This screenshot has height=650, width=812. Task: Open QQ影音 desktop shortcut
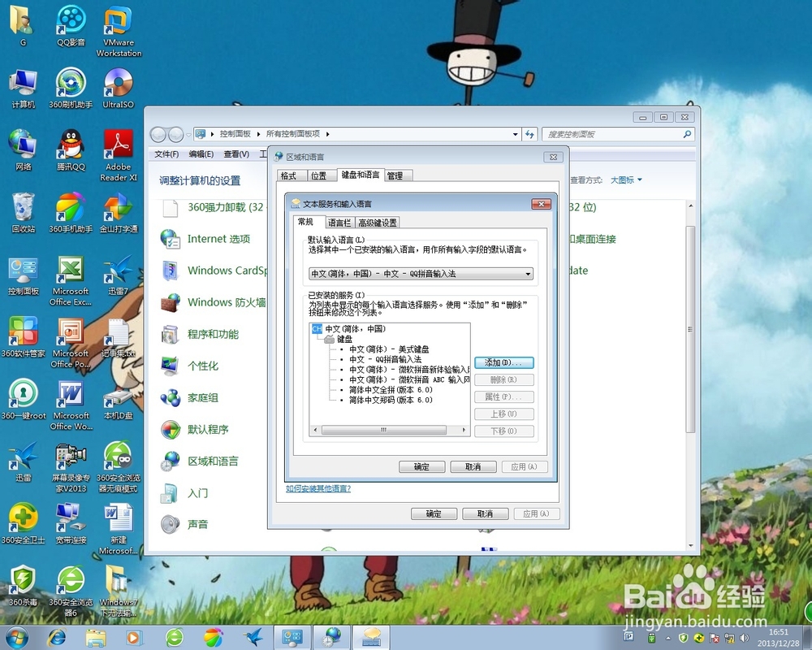tap(71, 26)
